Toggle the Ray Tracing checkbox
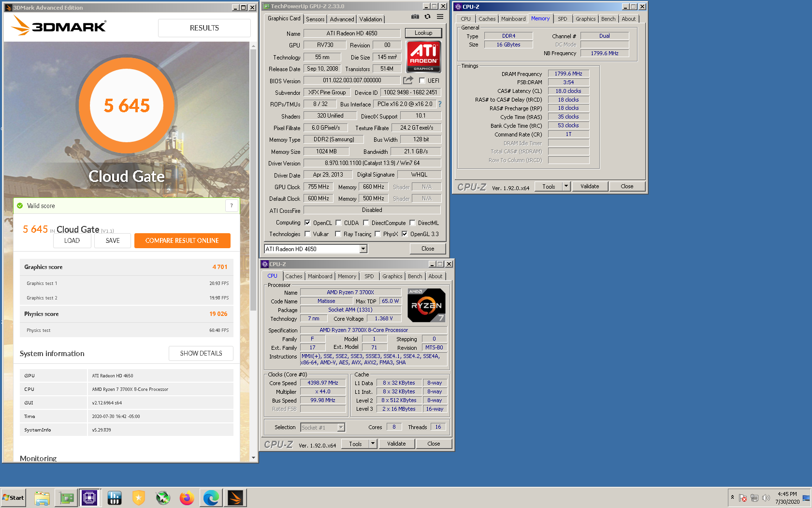812x508 pixels. [338, 234]
